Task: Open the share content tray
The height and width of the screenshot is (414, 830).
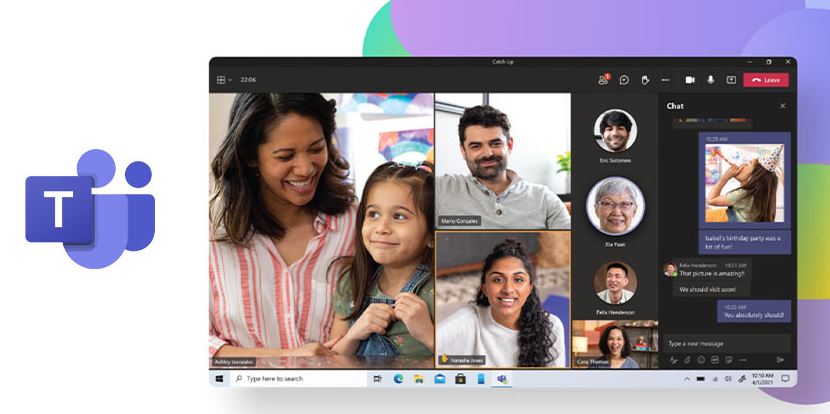Action: coord(731,80)
